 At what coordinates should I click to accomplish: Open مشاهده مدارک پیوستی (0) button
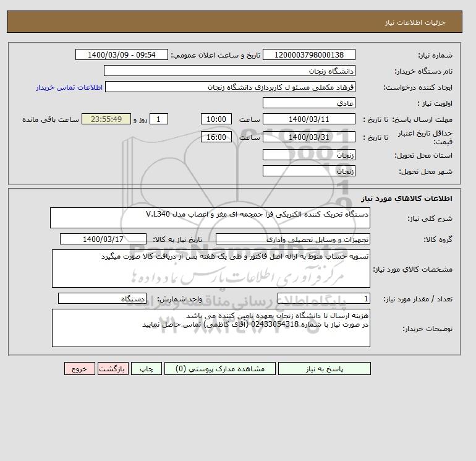[220, 369]
